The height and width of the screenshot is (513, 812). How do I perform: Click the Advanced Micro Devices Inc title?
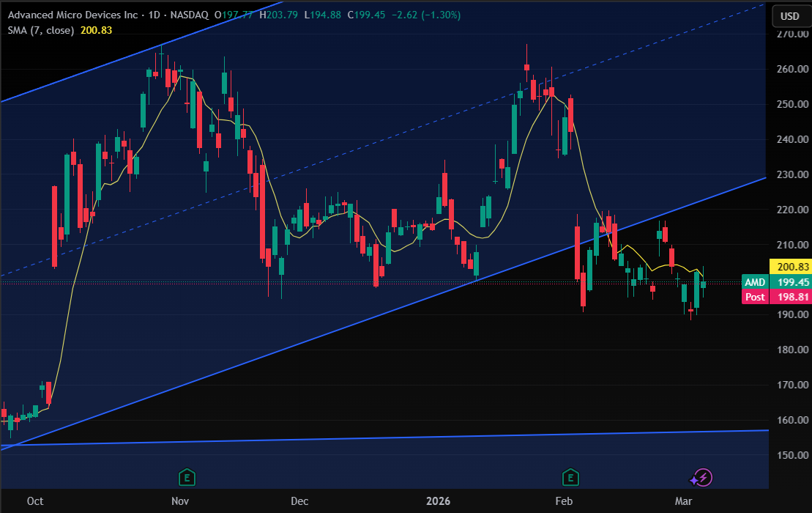tap(72, 15)
